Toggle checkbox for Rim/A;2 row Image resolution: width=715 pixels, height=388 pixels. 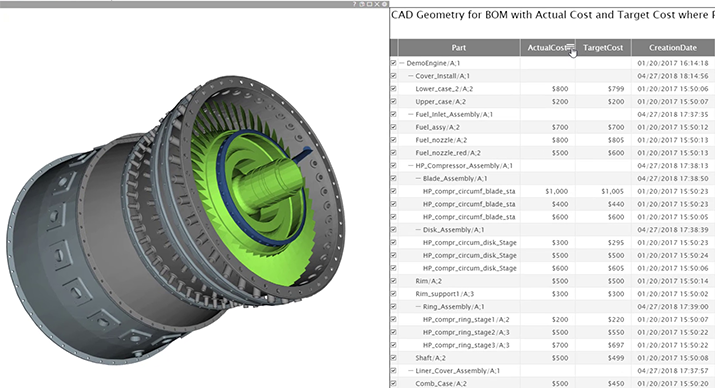point(394,281)
